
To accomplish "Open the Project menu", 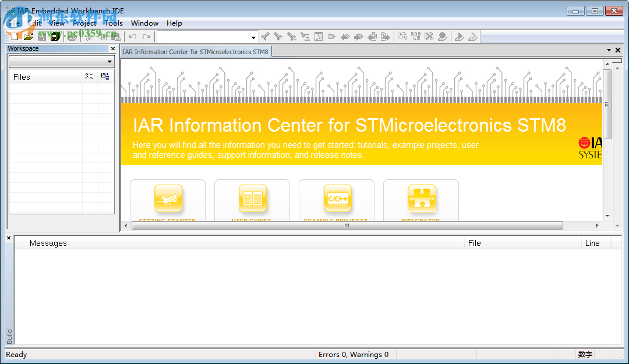I will click(x=84, y=23).
